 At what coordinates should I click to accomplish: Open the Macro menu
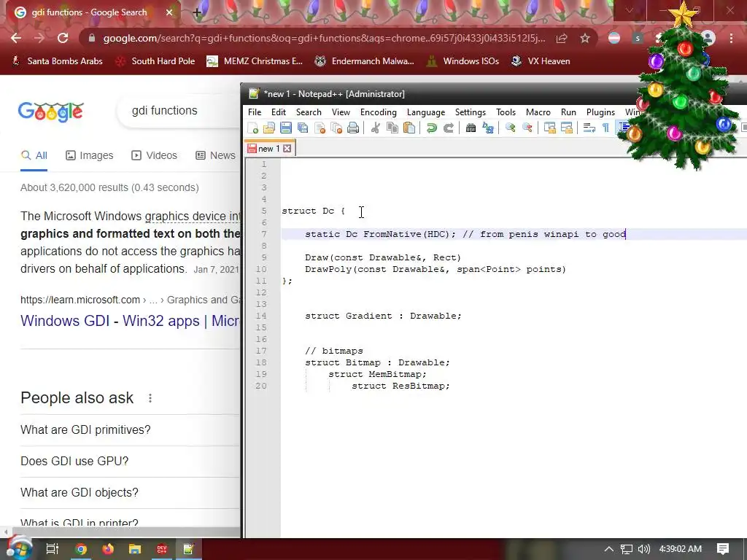point(538,112)
